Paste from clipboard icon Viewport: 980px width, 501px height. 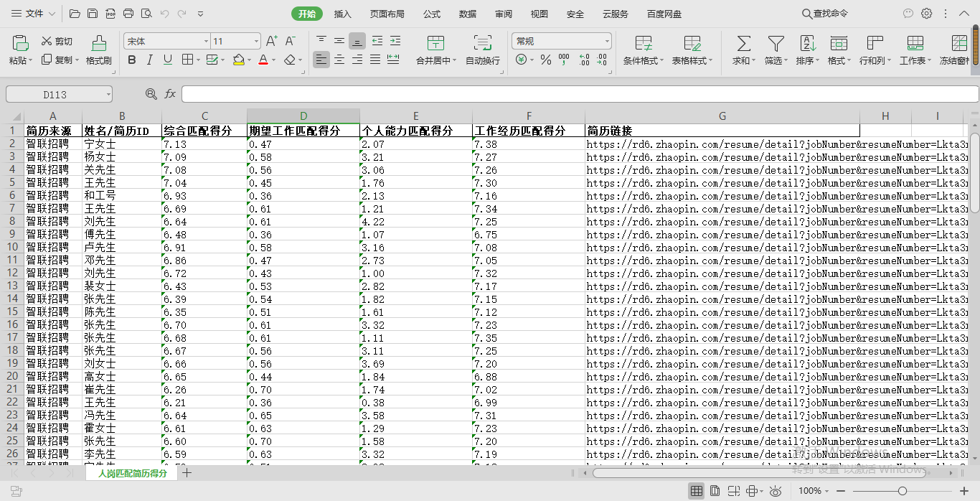pyautogui.click(x=19, y=43)
